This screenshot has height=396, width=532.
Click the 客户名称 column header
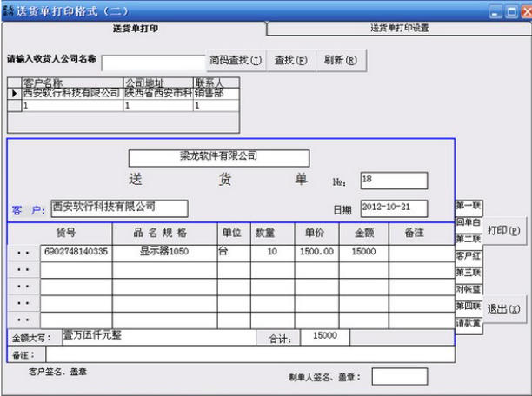[72, 82]
